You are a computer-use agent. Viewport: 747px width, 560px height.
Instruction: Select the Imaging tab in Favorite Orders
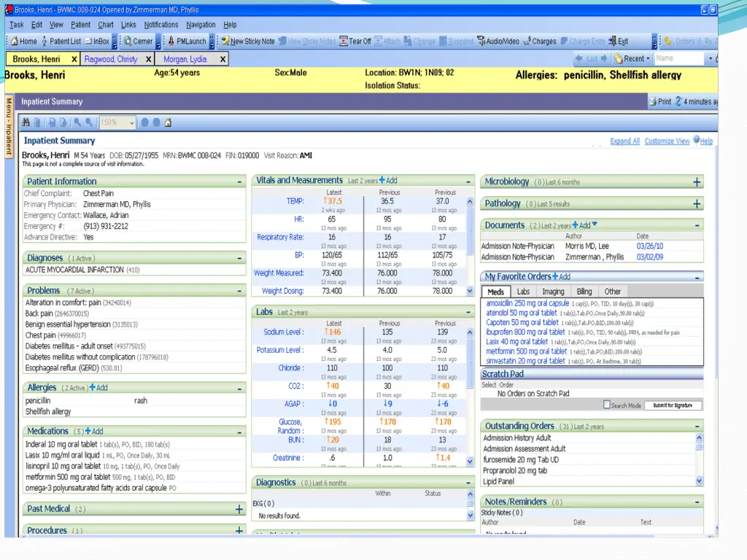[x=553, y=292]
